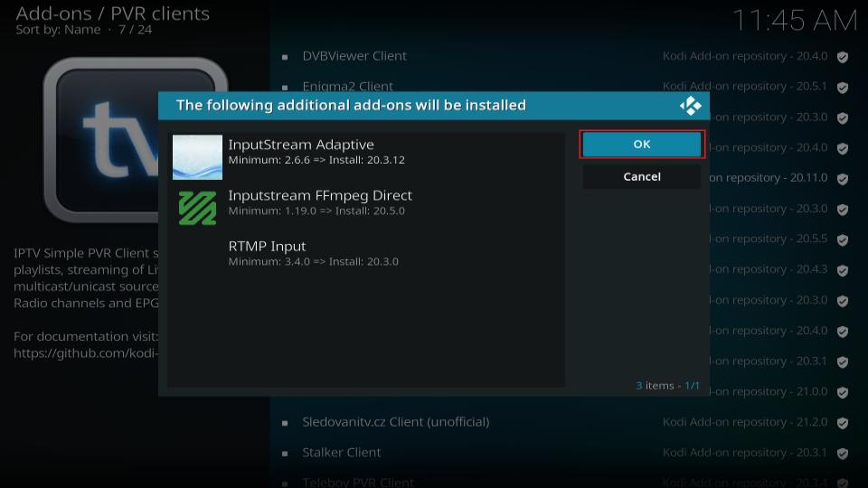Click 'Minimum: 3.4.0 => Install: 20.3.0' text
The height and width of the screenshot is (488, 868).
[314, 262]
